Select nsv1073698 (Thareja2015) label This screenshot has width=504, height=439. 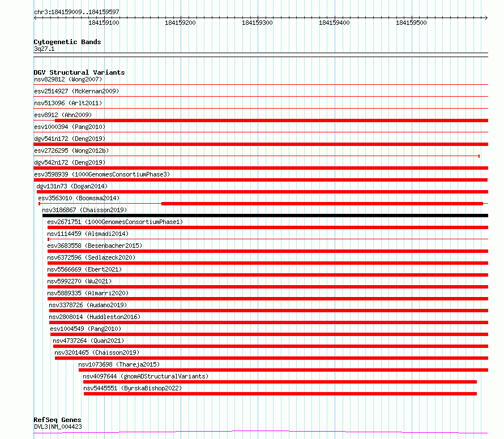pos(119,364)
